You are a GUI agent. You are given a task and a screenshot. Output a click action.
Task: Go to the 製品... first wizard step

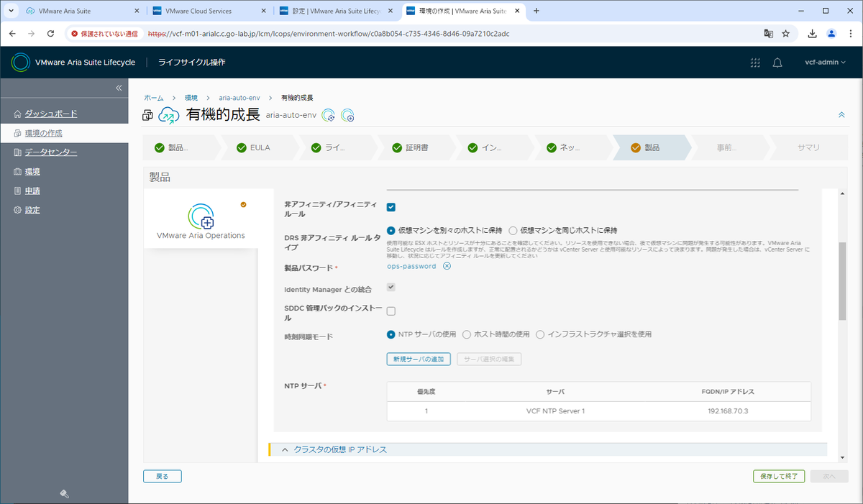(x=180, y=147)
